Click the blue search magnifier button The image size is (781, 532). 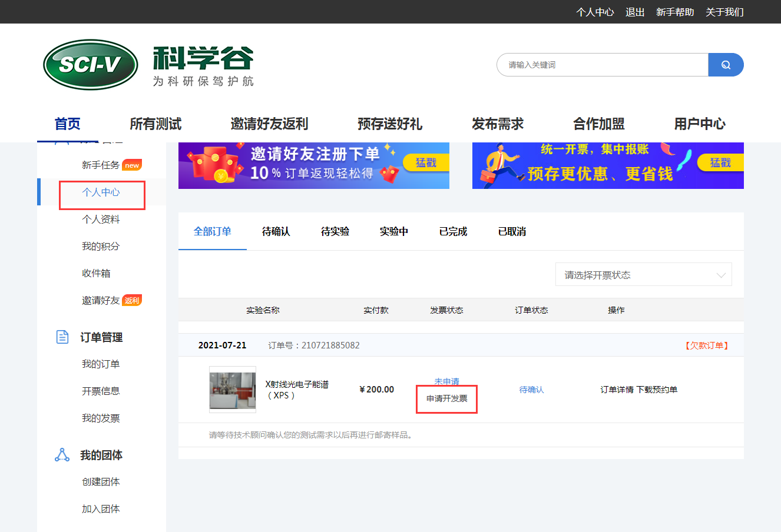(x=726, y=65)
